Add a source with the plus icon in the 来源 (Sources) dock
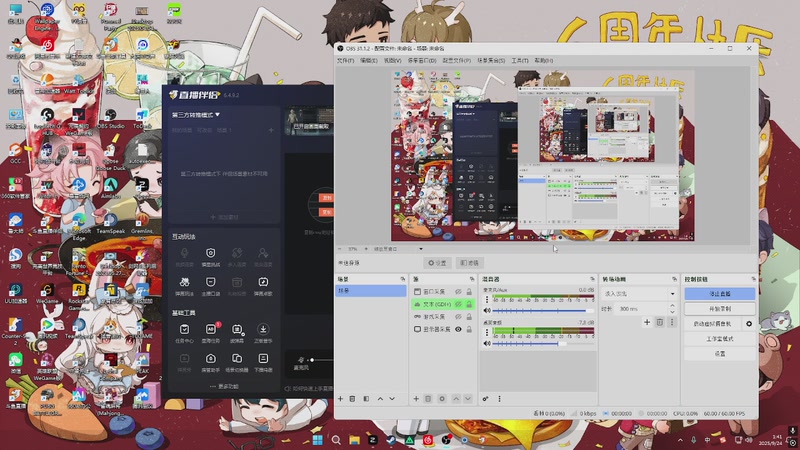The width and height of the screenshot is (800, 450). [x=416, y=398]
